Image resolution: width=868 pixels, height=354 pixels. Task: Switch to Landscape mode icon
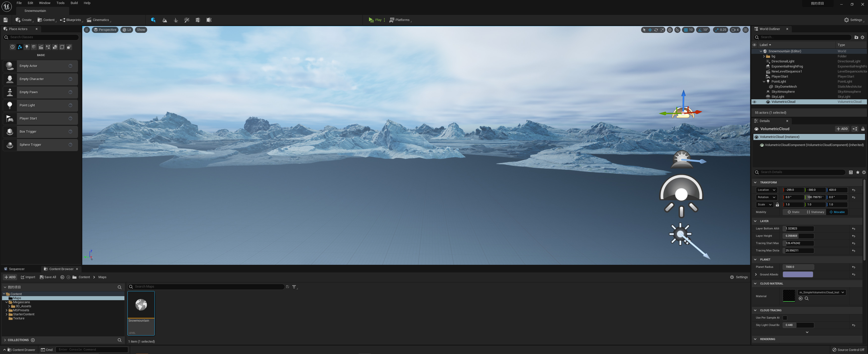click(164, 20)
